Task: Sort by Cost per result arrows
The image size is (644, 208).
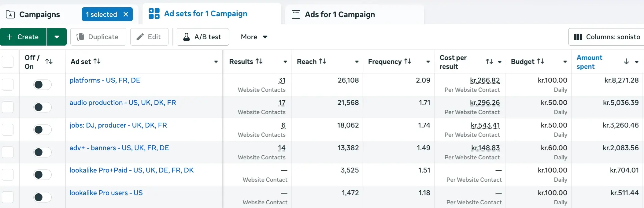Action: pyautogui.click(x=490, y=61)
